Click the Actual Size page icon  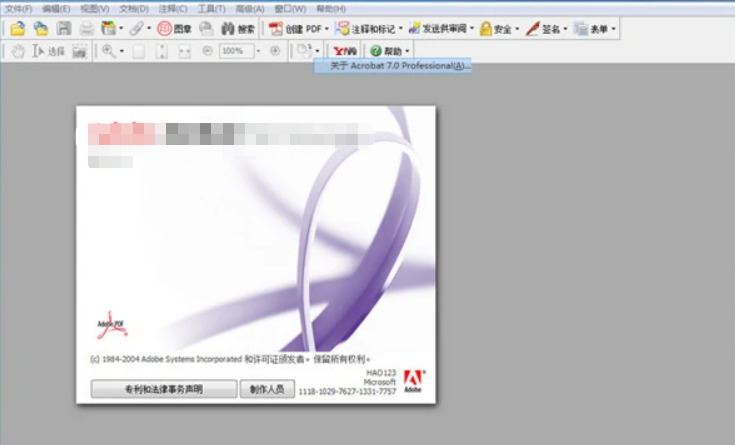click(138, 51)
